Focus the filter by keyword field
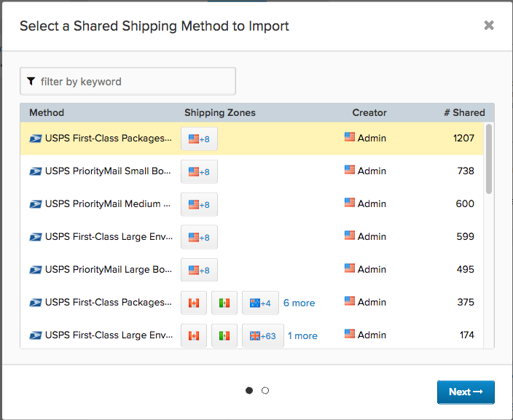The image size is (513, 420). point(135,82)
